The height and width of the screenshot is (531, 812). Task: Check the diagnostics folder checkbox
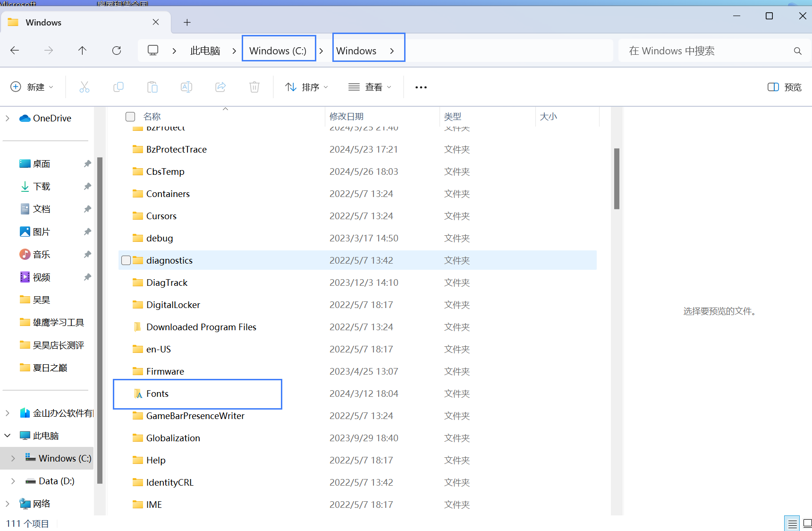click(126, 260)
